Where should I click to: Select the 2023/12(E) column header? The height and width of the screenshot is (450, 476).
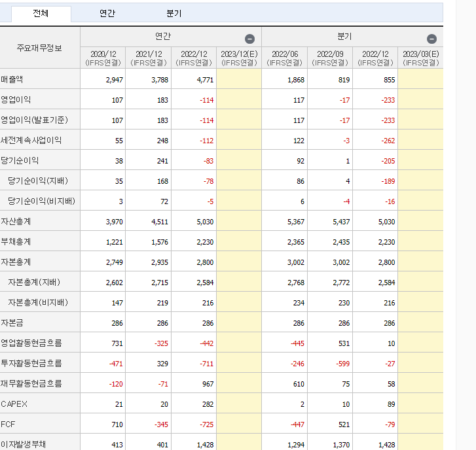point(239,58)
